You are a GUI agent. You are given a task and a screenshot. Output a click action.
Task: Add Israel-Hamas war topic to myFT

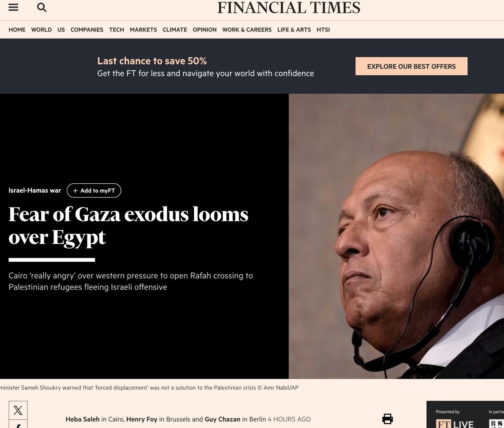[x=94, y=190]
